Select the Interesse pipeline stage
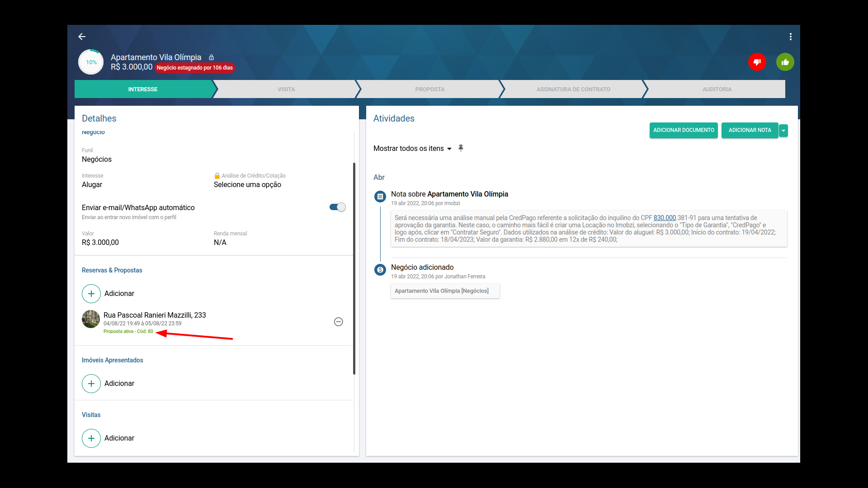The image size is (868, 488). (x=143, y=89)
